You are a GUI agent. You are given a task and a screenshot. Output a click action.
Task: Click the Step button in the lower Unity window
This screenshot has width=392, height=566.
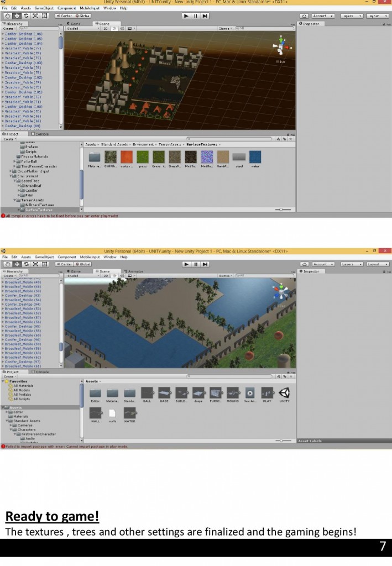pos(205,264)
